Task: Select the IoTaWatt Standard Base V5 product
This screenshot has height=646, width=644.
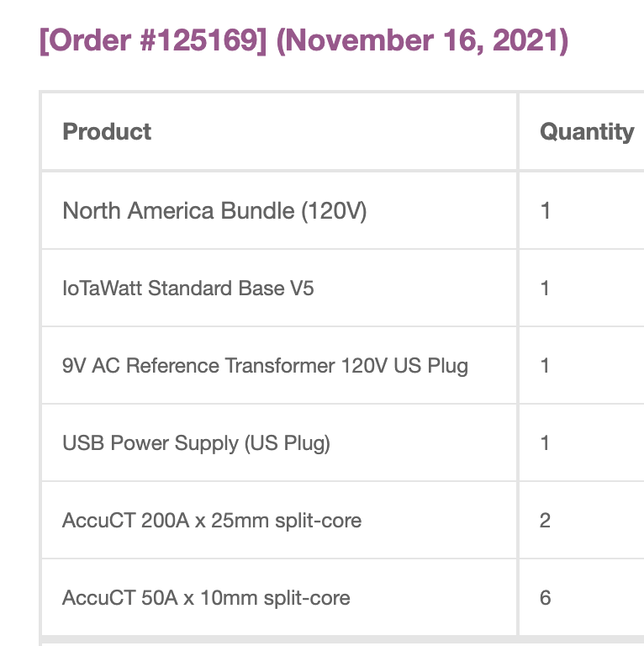Action: click(x=188, y=289)
